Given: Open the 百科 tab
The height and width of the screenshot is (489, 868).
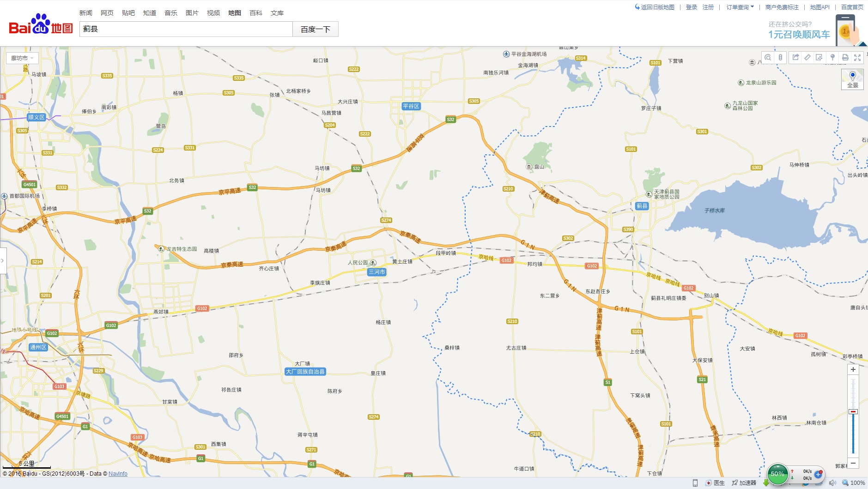Looking at the screenshot, I should point(256,13).
